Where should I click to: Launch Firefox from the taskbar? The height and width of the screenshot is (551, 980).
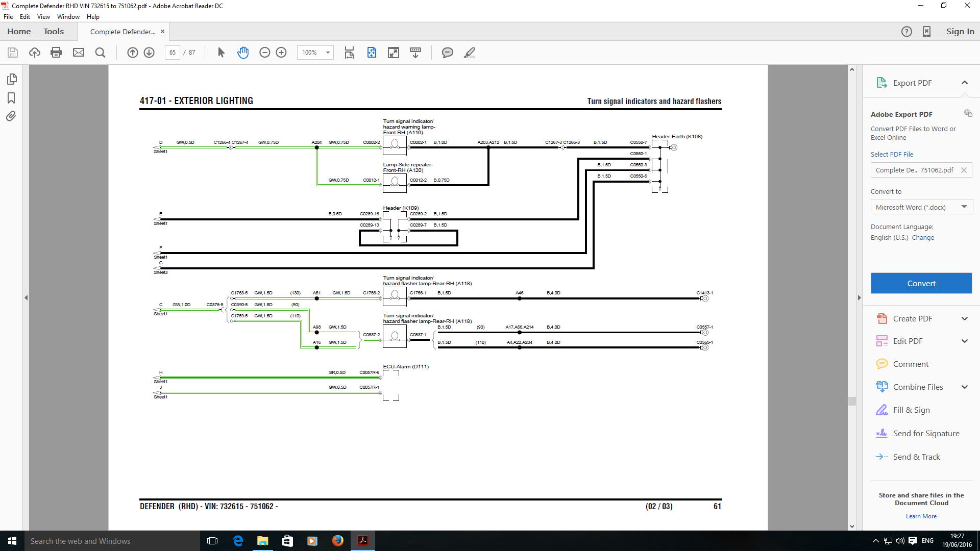(338, 541)
